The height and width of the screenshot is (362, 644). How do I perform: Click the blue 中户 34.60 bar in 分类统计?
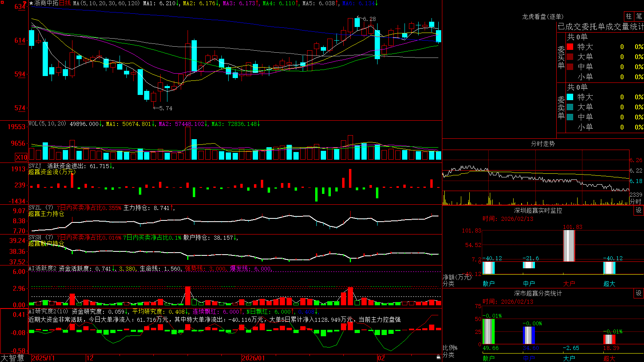click(x=528, y=335)
